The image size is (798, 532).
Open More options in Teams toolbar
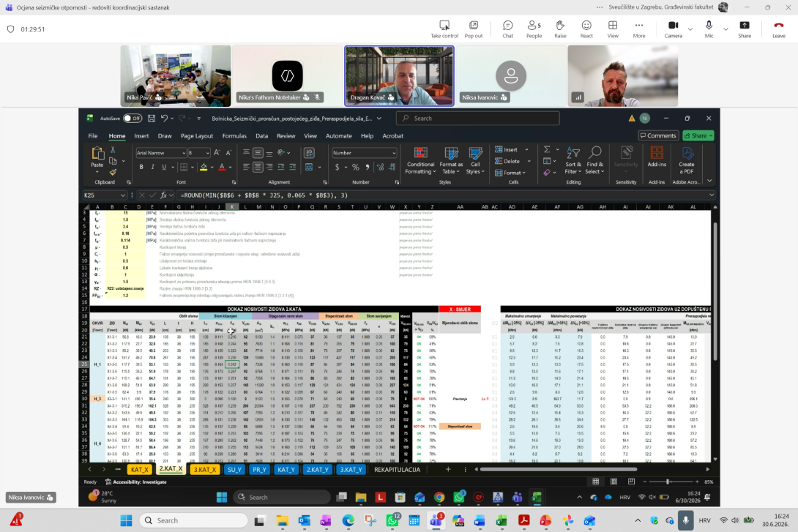pos(638,29)
